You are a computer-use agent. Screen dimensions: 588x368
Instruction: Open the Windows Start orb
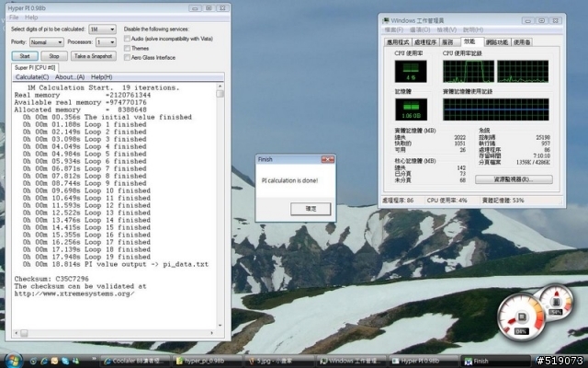pyautogui.click(x=14, y=361)
